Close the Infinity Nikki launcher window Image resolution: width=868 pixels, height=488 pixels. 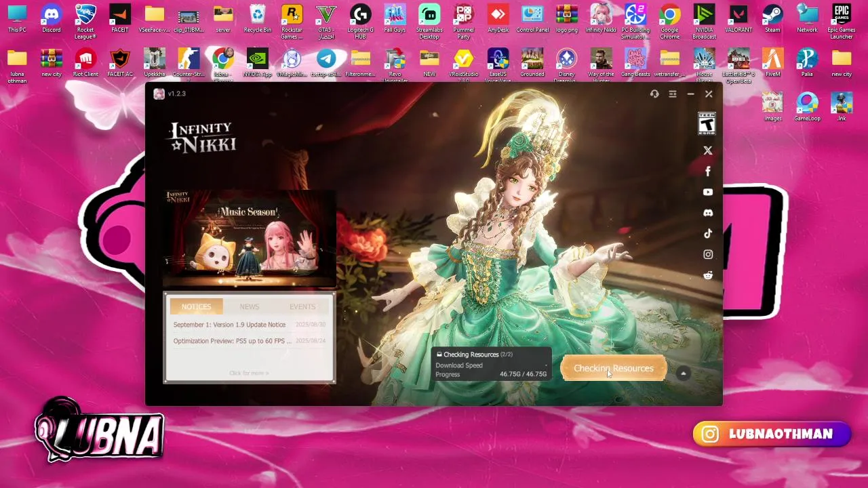[709, 94]
